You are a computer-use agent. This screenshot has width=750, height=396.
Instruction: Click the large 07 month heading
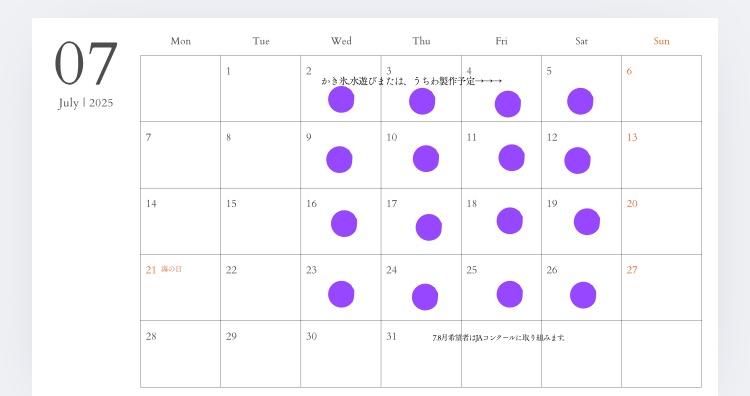click(86, 63)
